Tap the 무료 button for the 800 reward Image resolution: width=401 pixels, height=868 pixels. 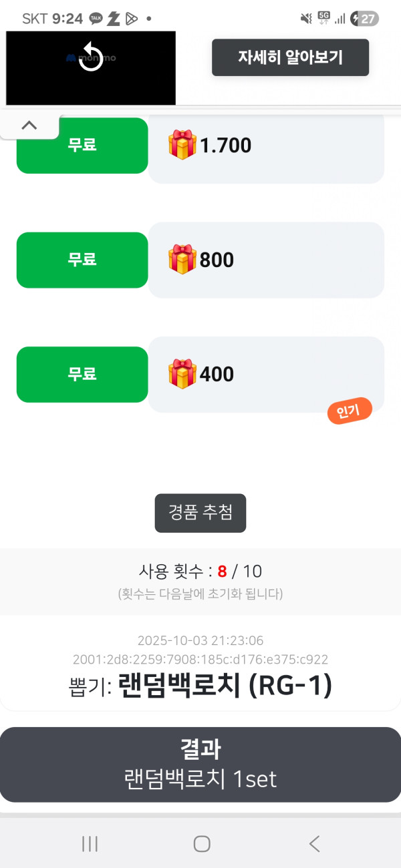pos(82,260)
